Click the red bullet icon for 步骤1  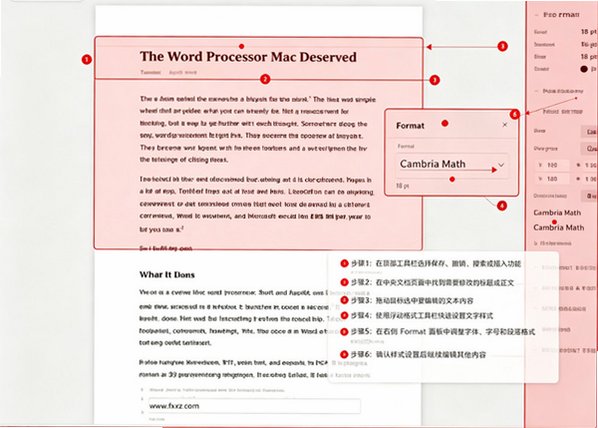point(344,263)
